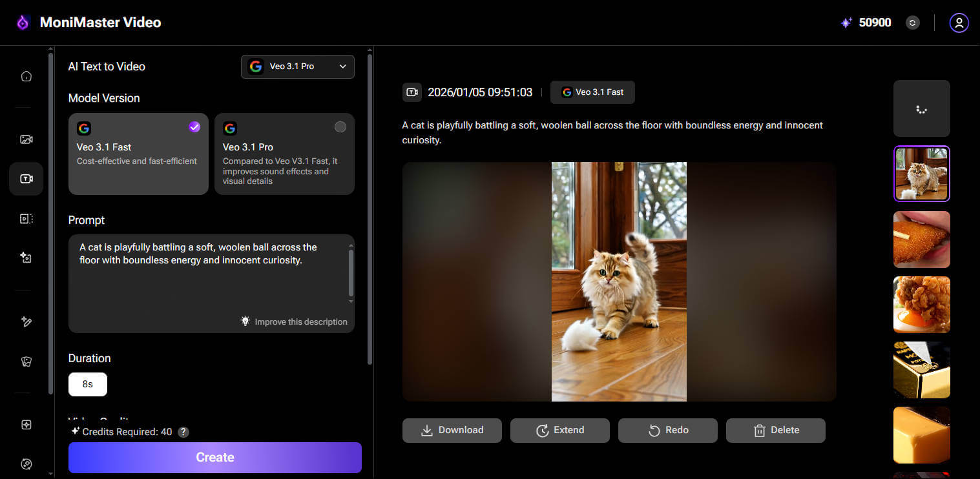Click the checkmark on Veo 3.1 Fast
The width and height of the screenshot is (980, 479).
[194, 127]
